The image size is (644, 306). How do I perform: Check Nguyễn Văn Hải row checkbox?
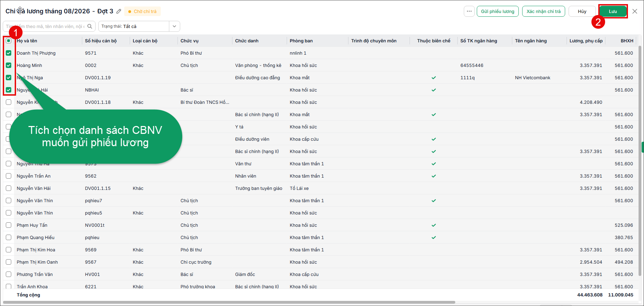click(9, 188)
